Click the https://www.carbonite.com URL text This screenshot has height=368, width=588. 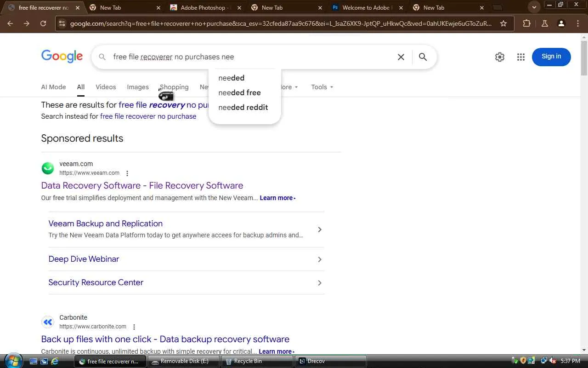(x=93, y=327)
